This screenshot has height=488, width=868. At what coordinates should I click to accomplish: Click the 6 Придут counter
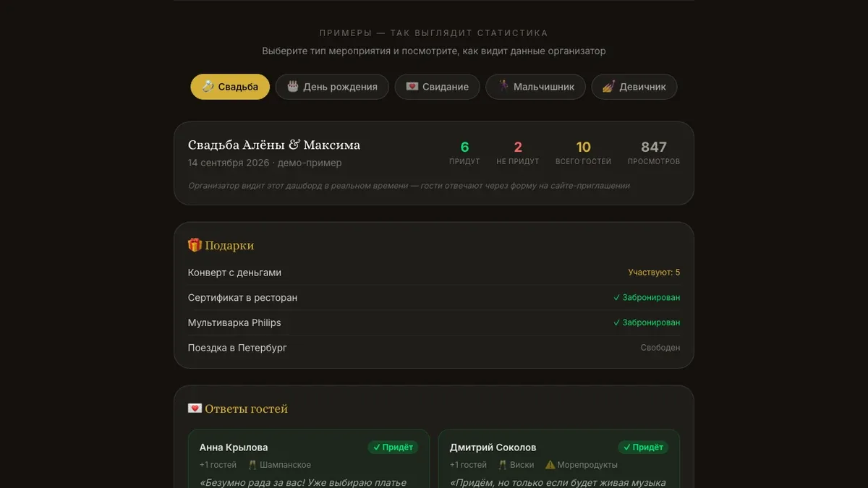pyautogui.click(x=464, y=153)
